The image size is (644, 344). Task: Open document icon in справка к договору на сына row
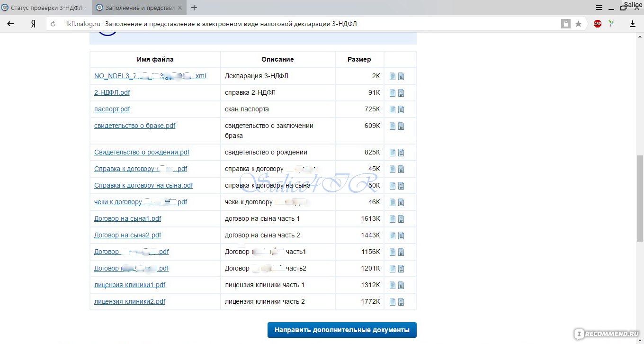click(393, 186)
